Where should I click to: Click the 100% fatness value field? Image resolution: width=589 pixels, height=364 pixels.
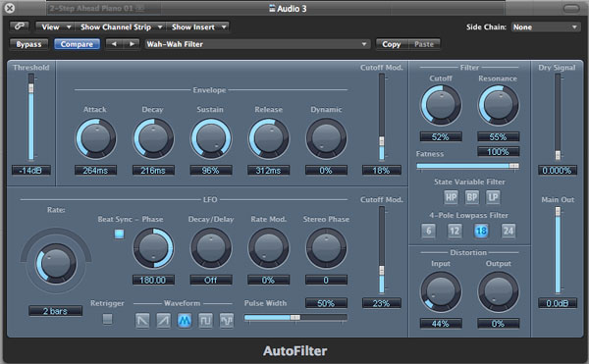coord(498,152)
